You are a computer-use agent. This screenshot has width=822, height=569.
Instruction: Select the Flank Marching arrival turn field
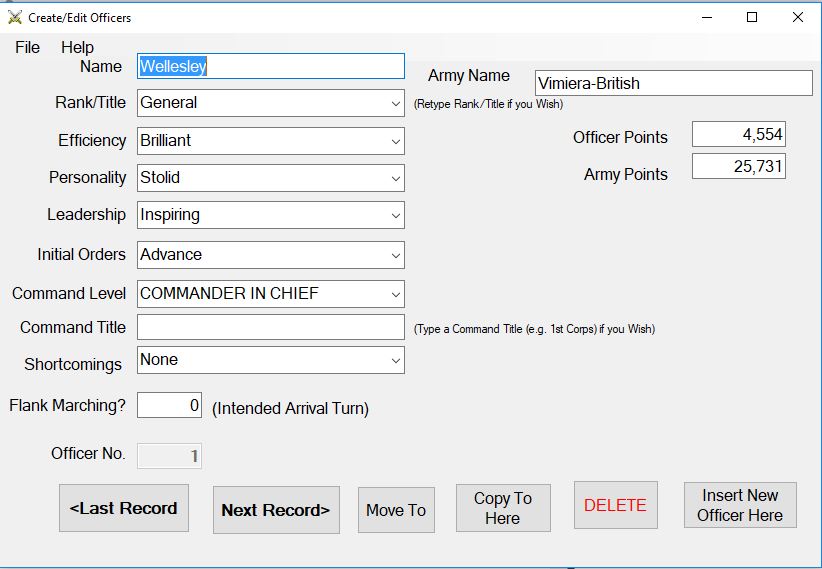pos(169,405)
